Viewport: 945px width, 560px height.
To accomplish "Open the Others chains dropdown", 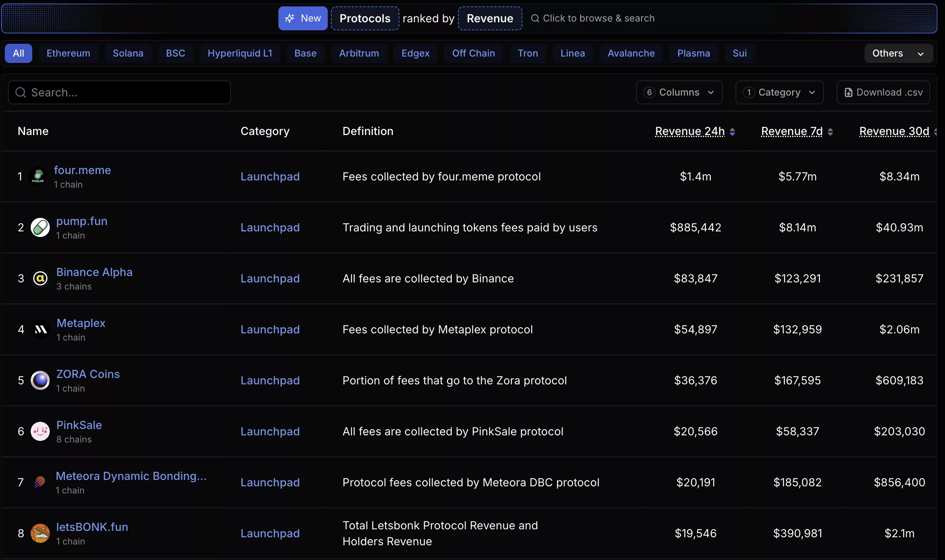I will (898, 53).
